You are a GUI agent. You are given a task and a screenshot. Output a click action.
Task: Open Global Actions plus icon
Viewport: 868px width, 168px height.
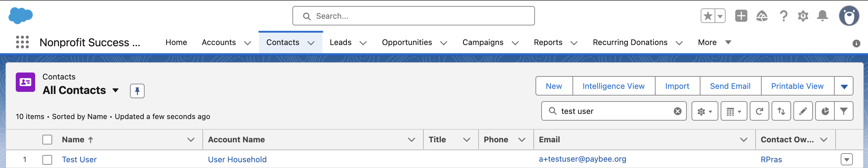coord(741,16)
